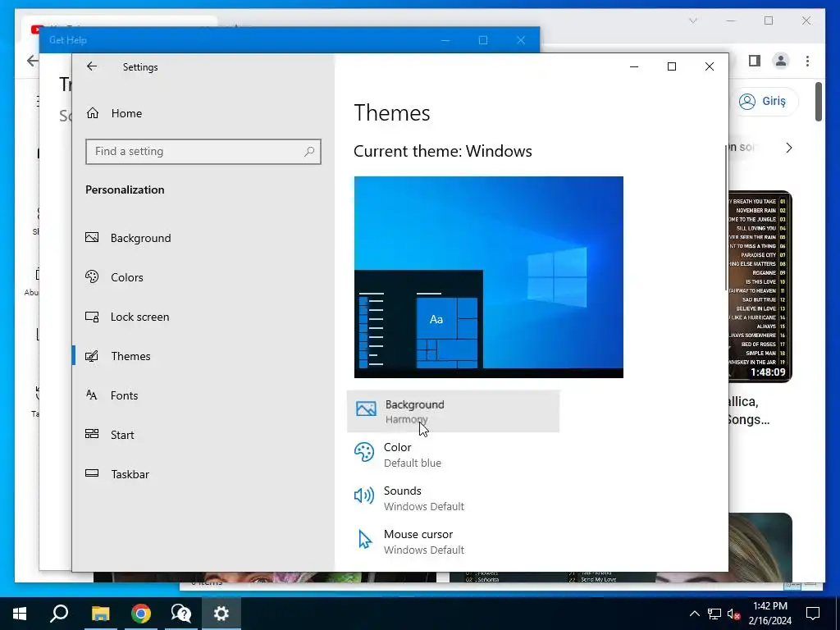Click the Find a setting search box
This screenshot has width=840, height=630.
pyautogui.click(x=203, y=152)
